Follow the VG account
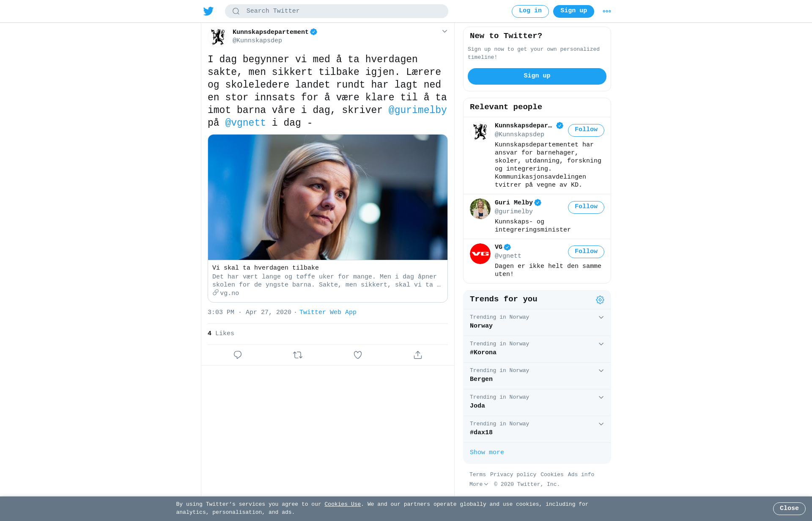Image resolution: width=812 pixels, height=521 pixels. click(586, 252)
